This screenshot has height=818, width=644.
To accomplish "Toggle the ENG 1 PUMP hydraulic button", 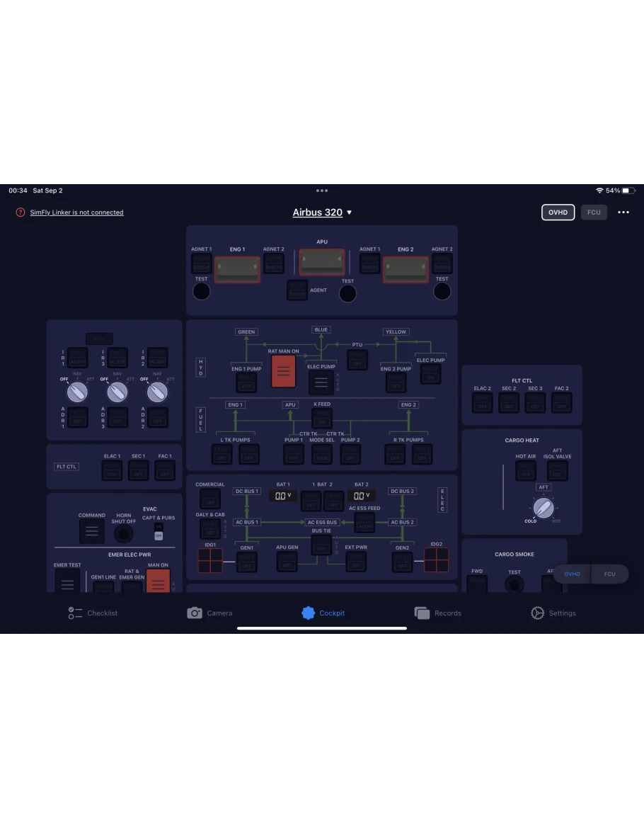I will point(246,382).
